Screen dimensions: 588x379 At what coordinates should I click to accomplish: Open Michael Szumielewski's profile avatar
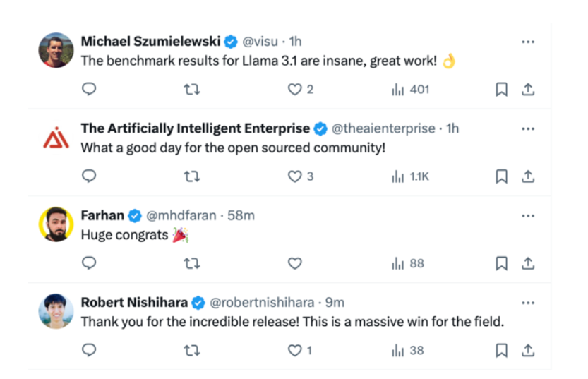click(x=56, y=50)
